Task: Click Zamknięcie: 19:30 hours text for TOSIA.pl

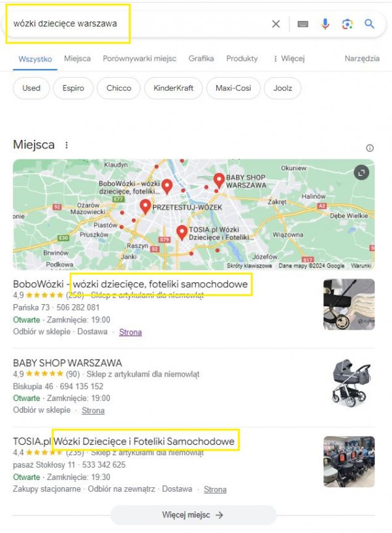Action: coord(78,477)
